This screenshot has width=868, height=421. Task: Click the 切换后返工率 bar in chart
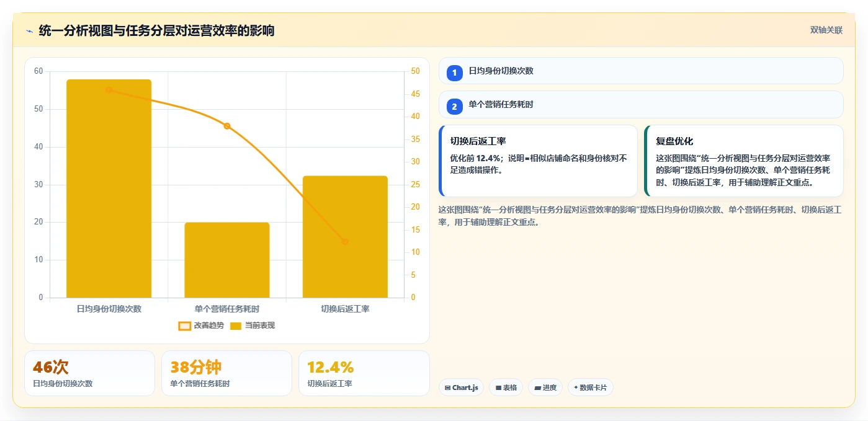pos(345,237)
